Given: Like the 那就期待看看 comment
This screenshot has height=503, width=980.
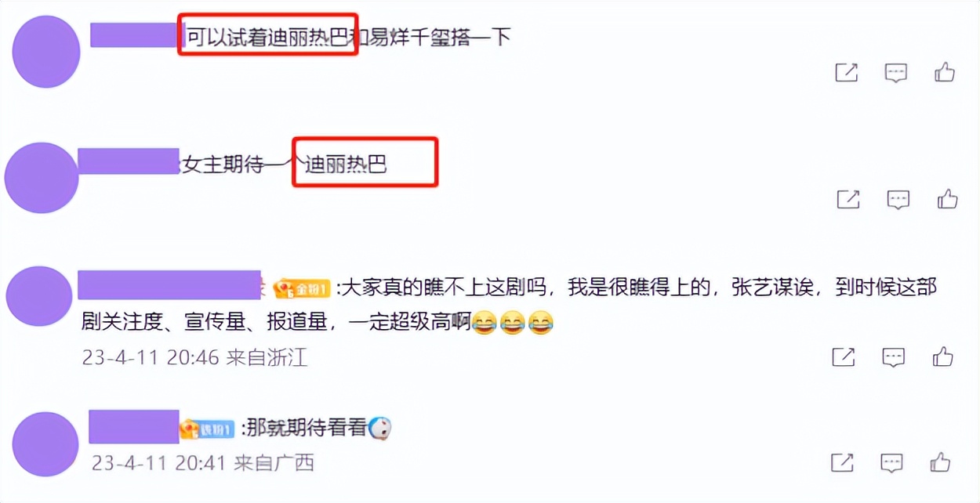Looking at the screenshot, I should pyautogui.click(x=941, y=461).
